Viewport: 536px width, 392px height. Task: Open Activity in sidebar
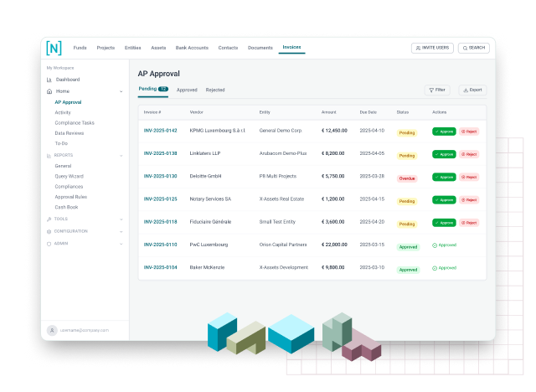[x=63, y=112]
